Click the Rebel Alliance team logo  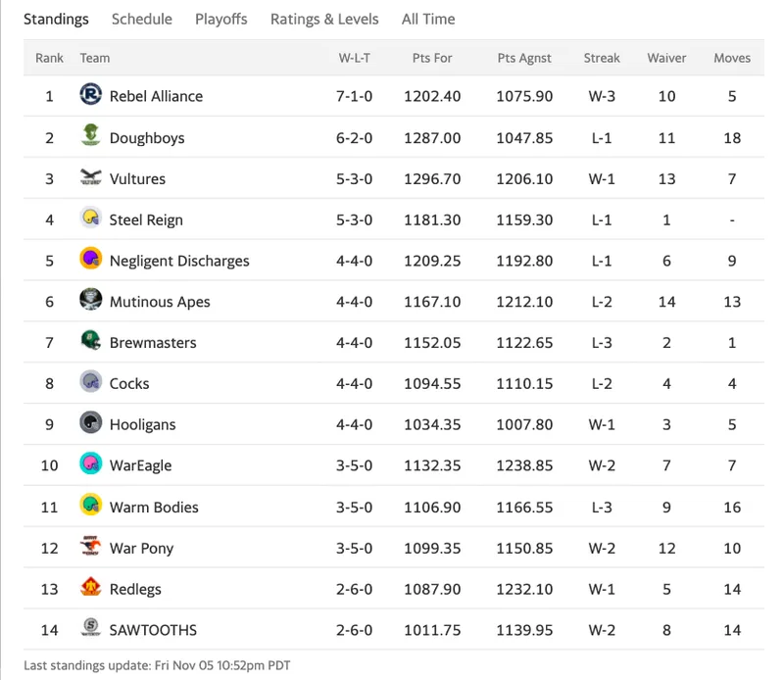(90, 94)
